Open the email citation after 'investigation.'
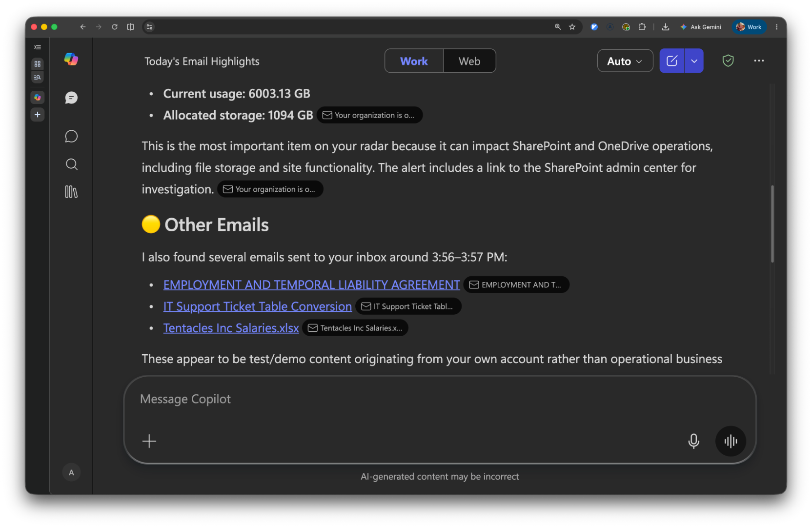Image resolution: width=812 pixels, height=527 pixels. (270, 189)
